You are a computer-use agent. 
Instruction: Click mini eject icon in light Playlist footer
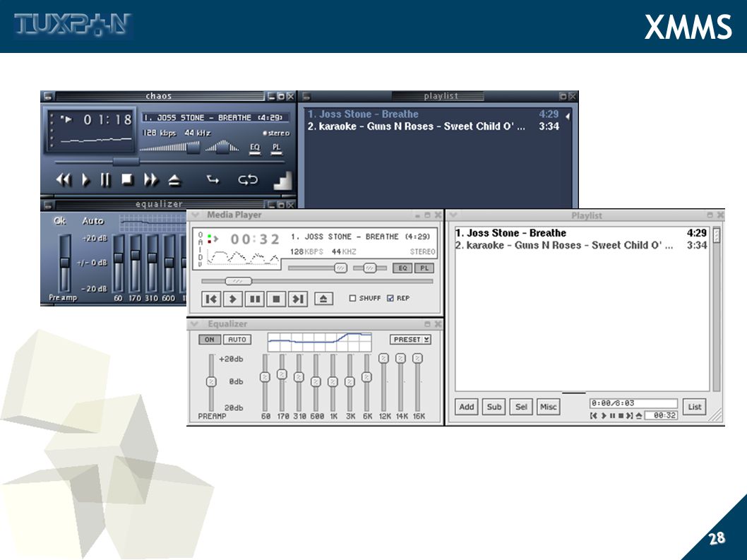639,416
